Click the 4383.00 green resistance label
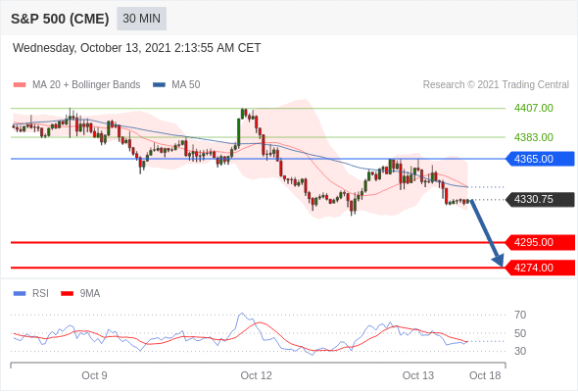The image size is (578, 392). coord(533,137)
